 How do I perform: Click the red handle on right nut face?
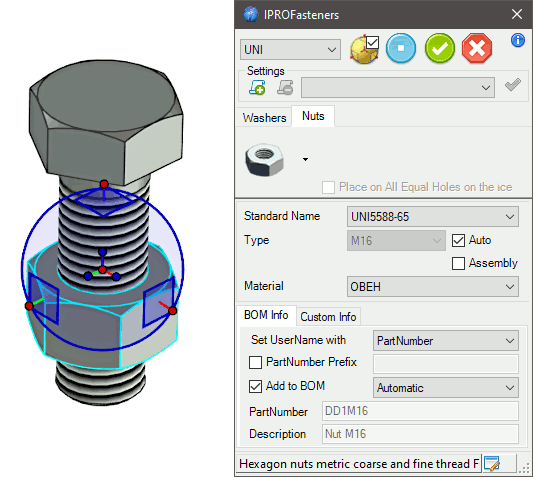(x=173, y=310)
